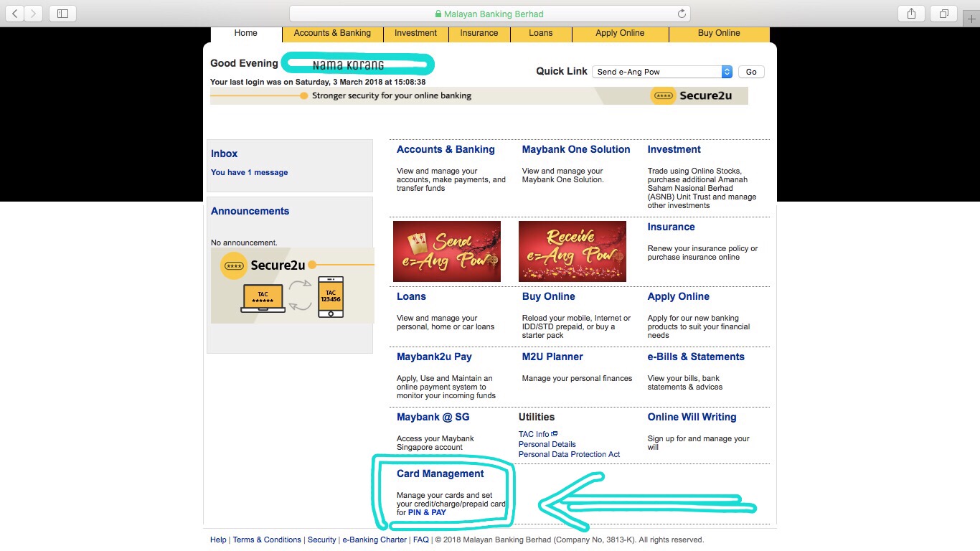Open the Insurance section link
Viewport: 980px width, 551px height.
[x=671, y=227]
